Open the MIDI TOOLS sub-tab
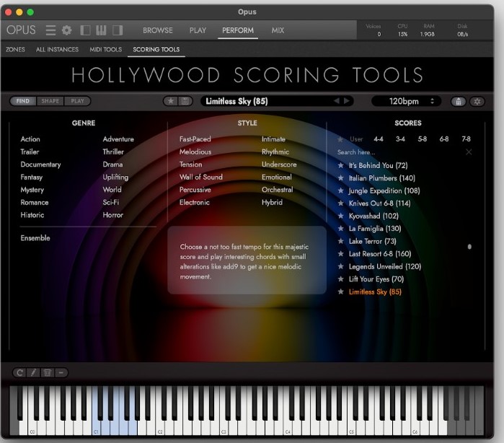The image size is (504, 443). tap(106, 49)
